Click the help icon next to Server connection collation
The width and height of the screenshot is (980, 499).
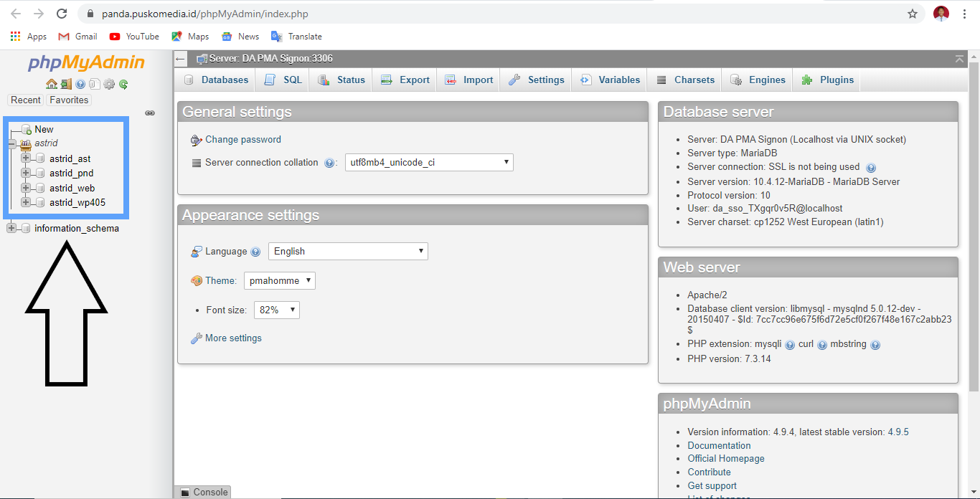click(x=329, y=163)
